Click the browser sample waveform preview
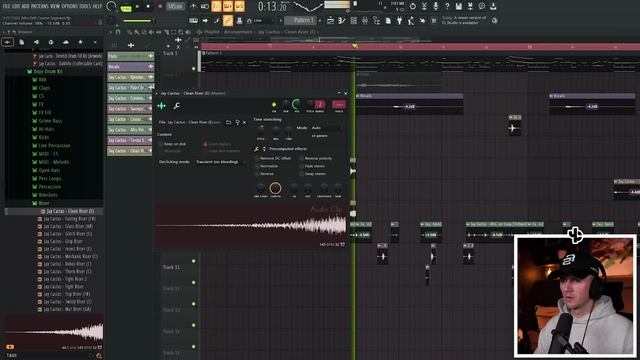 [x=53, y=332]
